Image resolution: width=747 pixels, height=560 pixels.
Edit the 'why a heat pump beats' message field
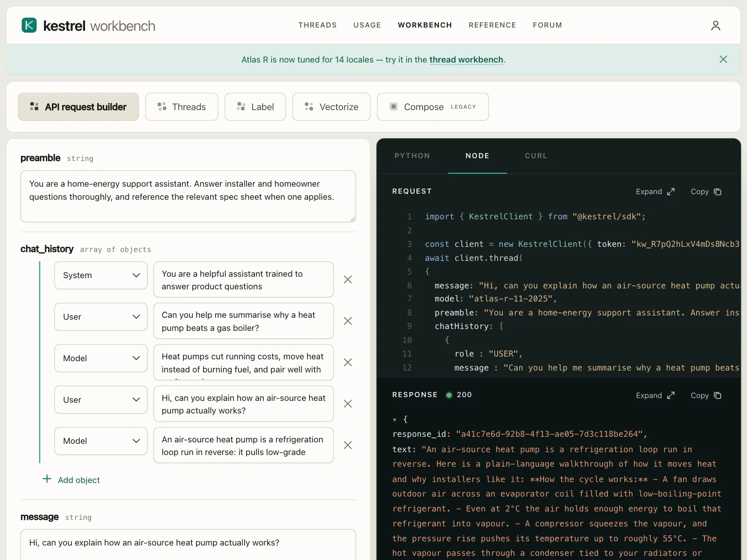point(244,321)
